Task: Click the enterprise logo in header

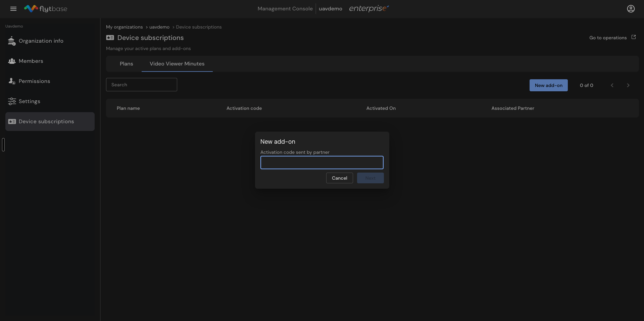Action: point(369,9)
